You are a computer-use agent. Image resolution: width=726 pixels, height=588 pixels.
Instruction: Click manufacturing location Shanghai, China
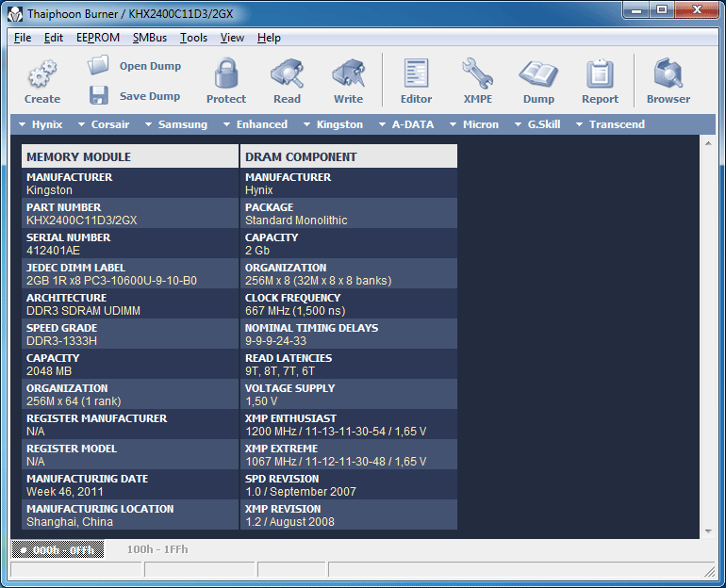[70, 521]
